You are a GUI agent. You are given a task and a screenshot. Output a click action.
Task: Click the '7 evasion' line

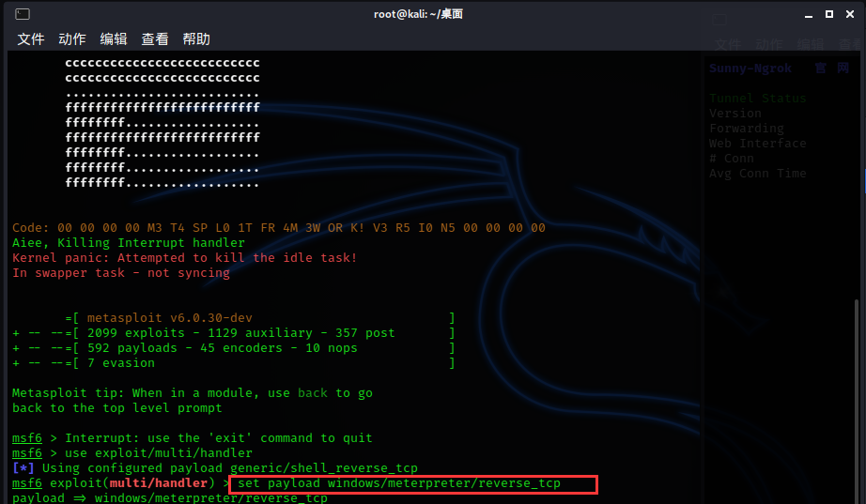233,362
